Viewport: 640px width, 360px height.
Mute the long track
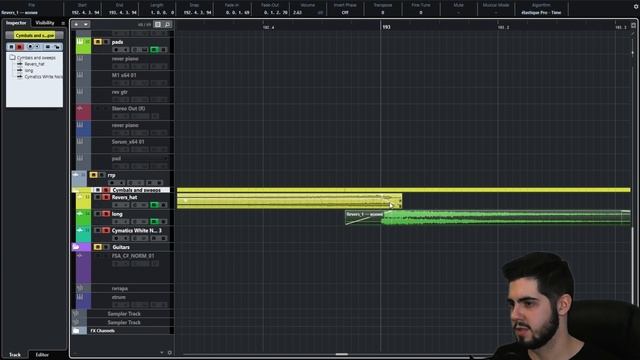(98, 213)
